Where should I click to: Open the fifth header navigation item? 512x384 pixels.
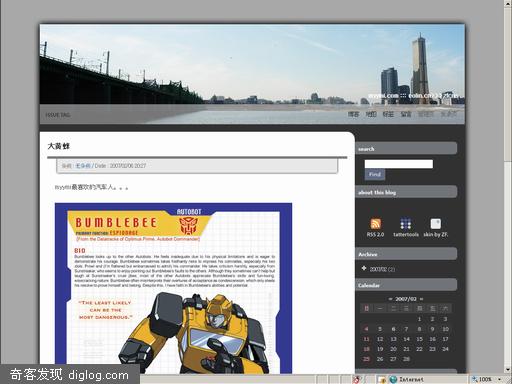click(426, 114)
